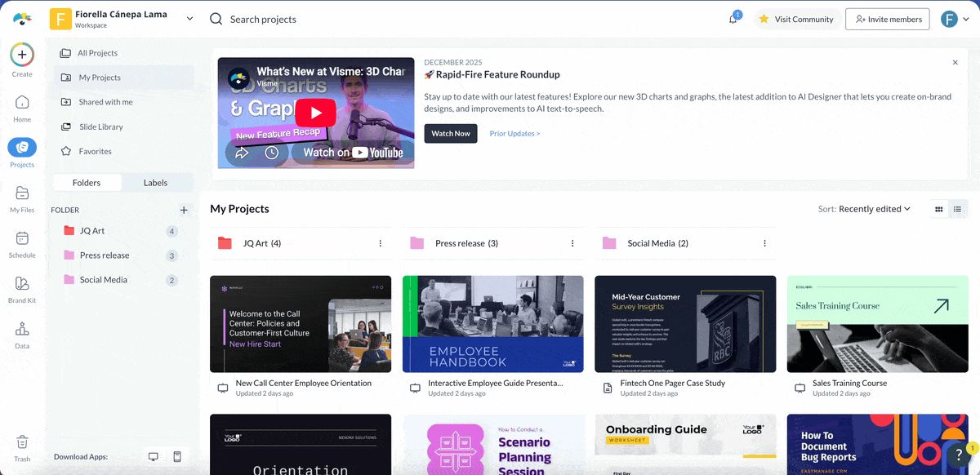Image resolution: width=980 pixels, height=475 pixels.
Task: Open Press release (3) folder card
Action: tap(493, 243)
